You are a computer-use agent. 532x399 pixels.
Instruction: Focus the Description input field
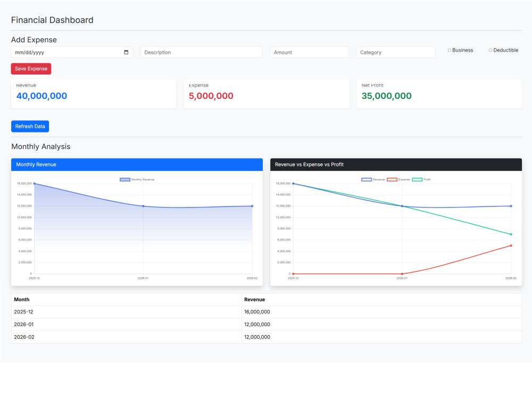pyautogui.click(x=201, y=52)
